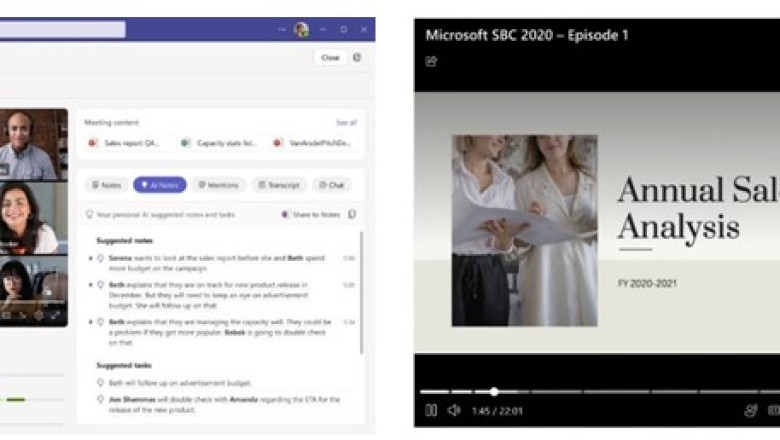Open the Transcript tab
The width and height of the screenshot is (780, 440).
click(x=279, y=185)
